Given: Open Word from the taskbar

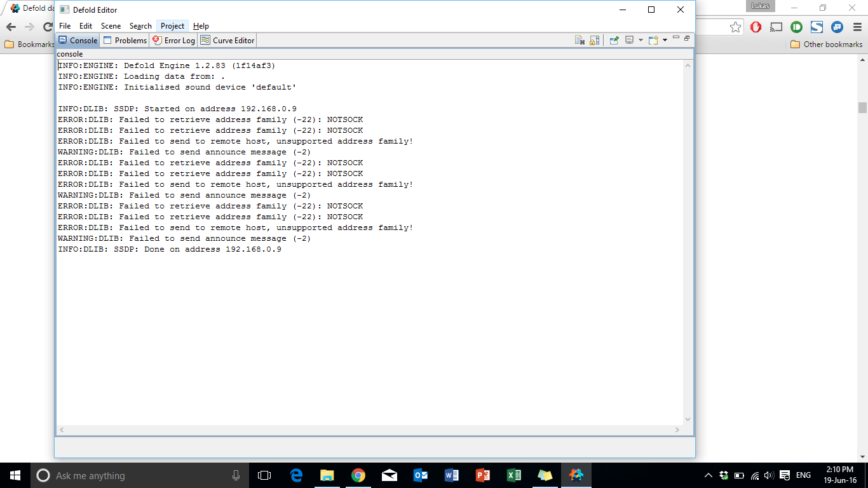Looking at the screenshot, I should pos(452,475).
